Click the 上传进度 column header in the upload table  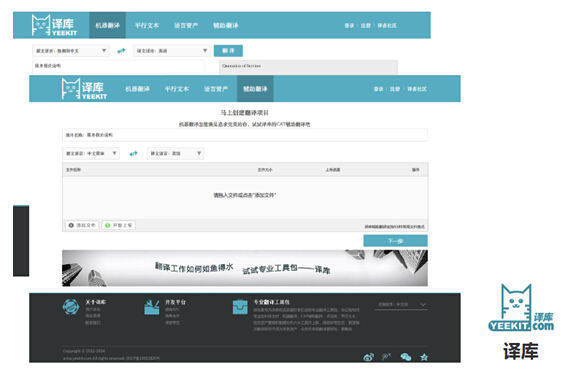tap(333, 170)
